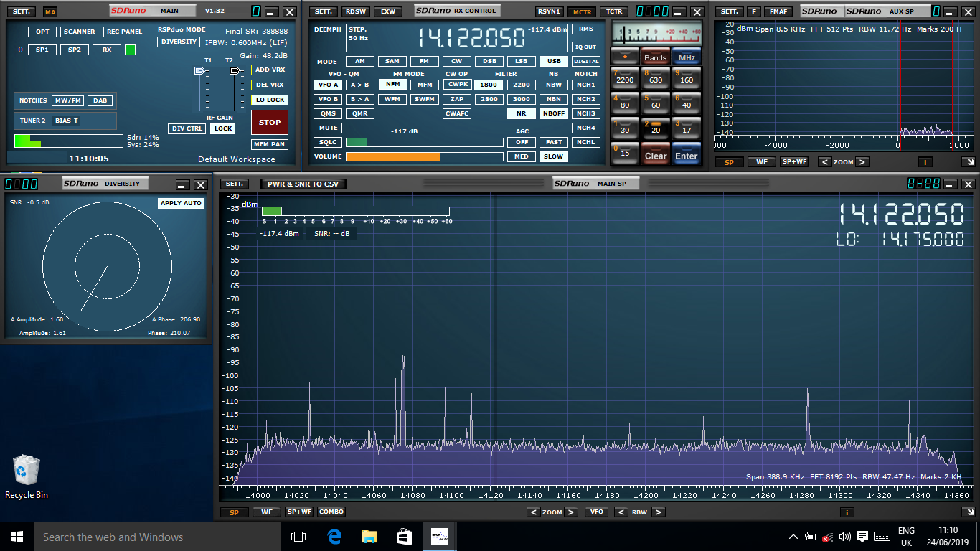Select SP view in Aux SP panel
The width and height of the screenshot is (980, 551).
[729, 162]
